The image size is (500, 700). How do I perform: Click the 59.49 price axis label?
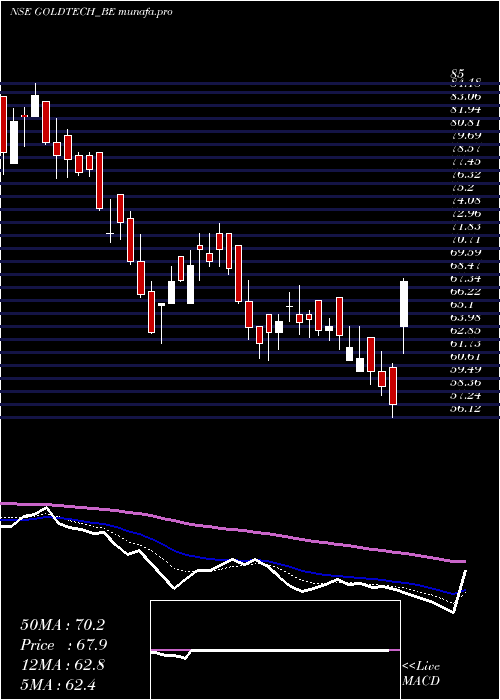tap(466, 369)
